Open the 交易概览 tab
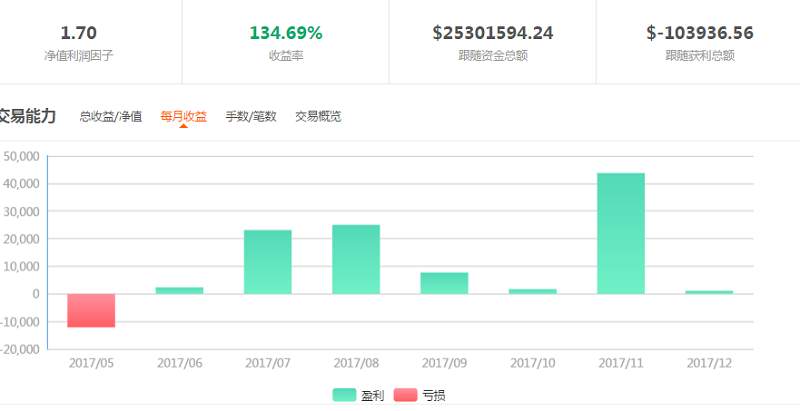Image resolution: width=800 pixels, height=411 pixels. 318,117
